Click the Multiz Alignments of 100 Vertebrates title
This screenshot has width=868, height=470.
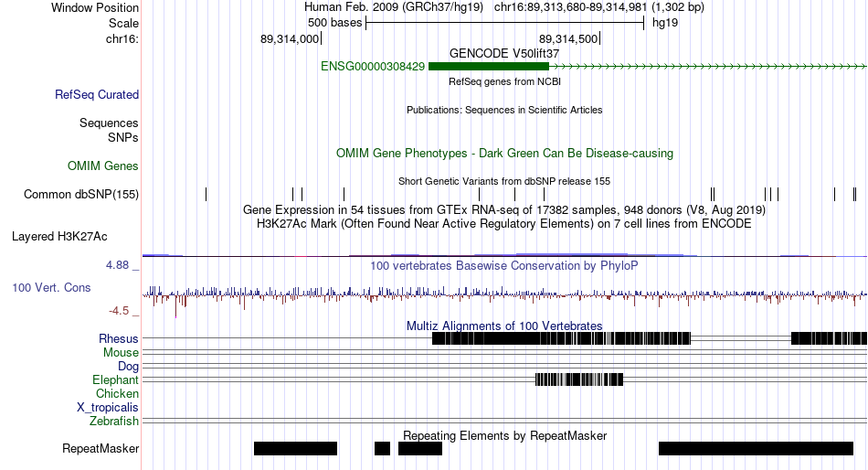tap(504, 326)
